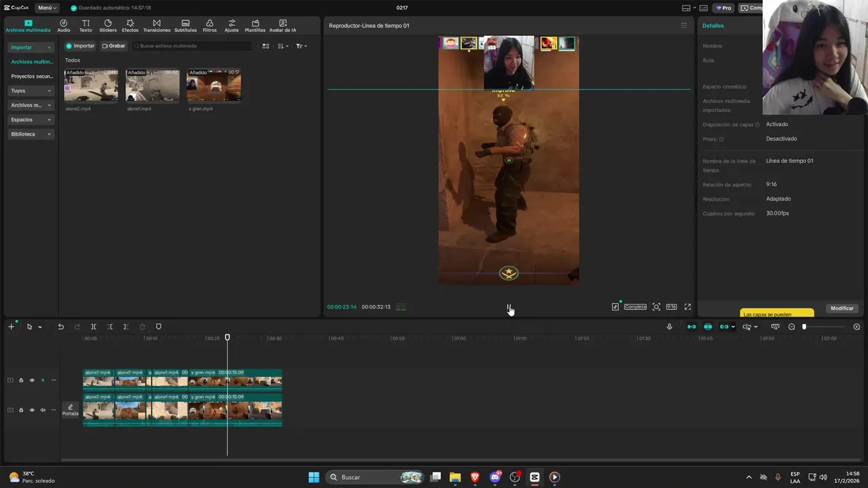The image size is (868, 488).
Task: Click the Importar media button
Action: coord(80,46)
